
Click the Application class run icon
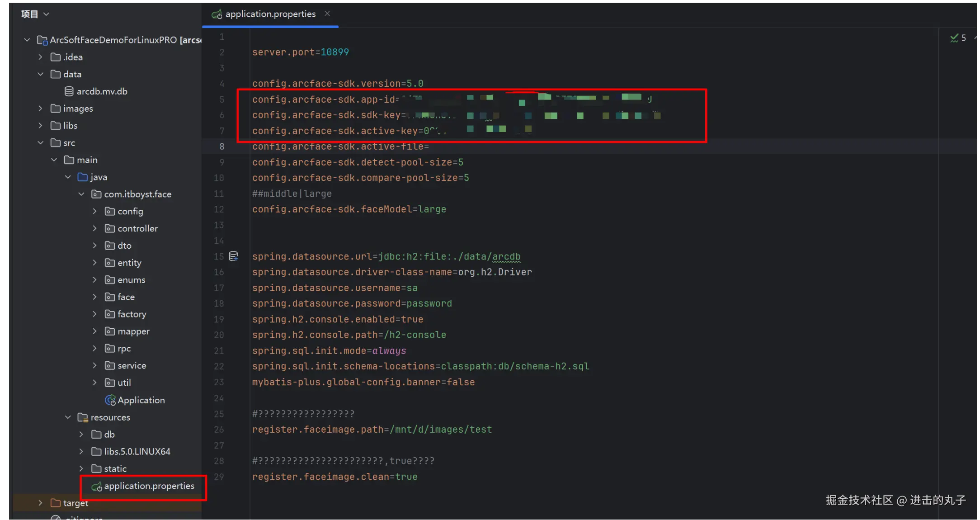(110, 400)
